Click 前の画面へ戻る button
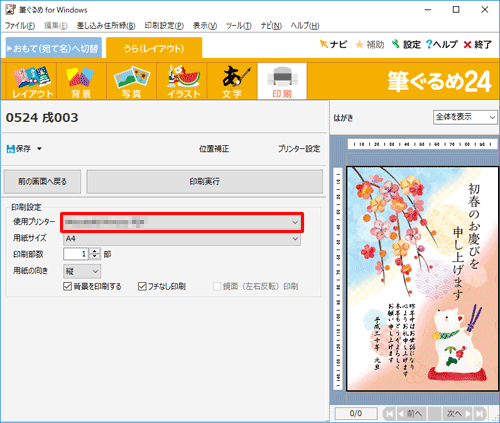 pyautogui.click(x=42, y=182)
